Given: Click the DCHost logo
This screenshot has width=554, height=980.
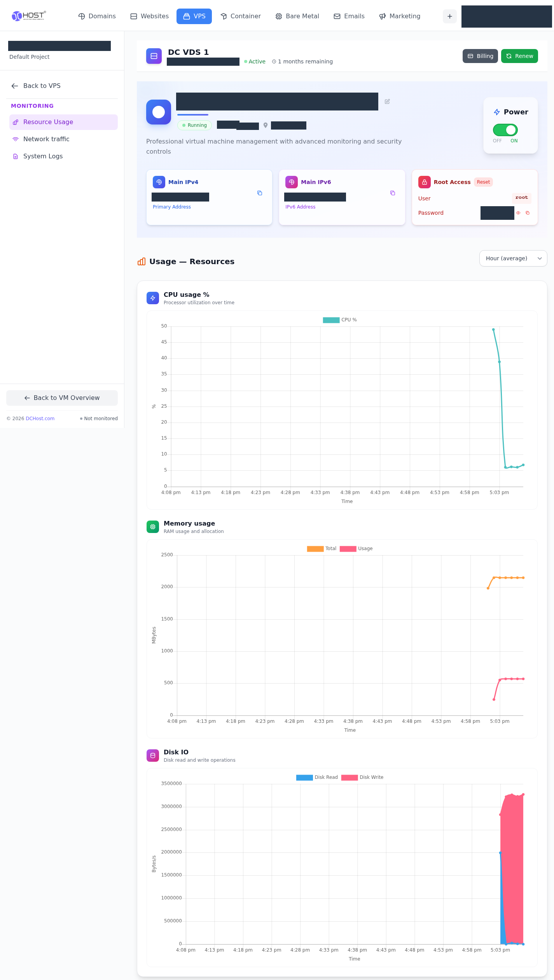Looking at the screenshot, I should (x=29, y=16).
